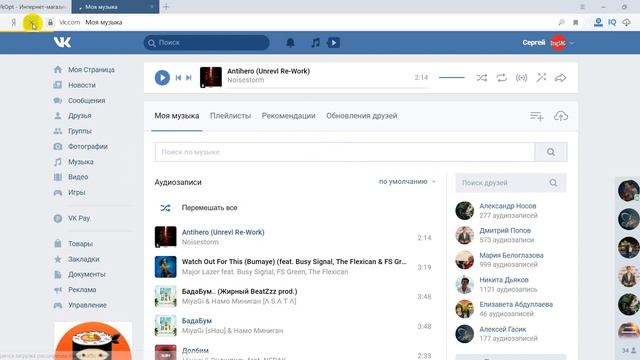Image resolution: width=640 pixels, height=360 pixels.
Task: Open notifications bell in header
Action: click(x=290, y=42)
